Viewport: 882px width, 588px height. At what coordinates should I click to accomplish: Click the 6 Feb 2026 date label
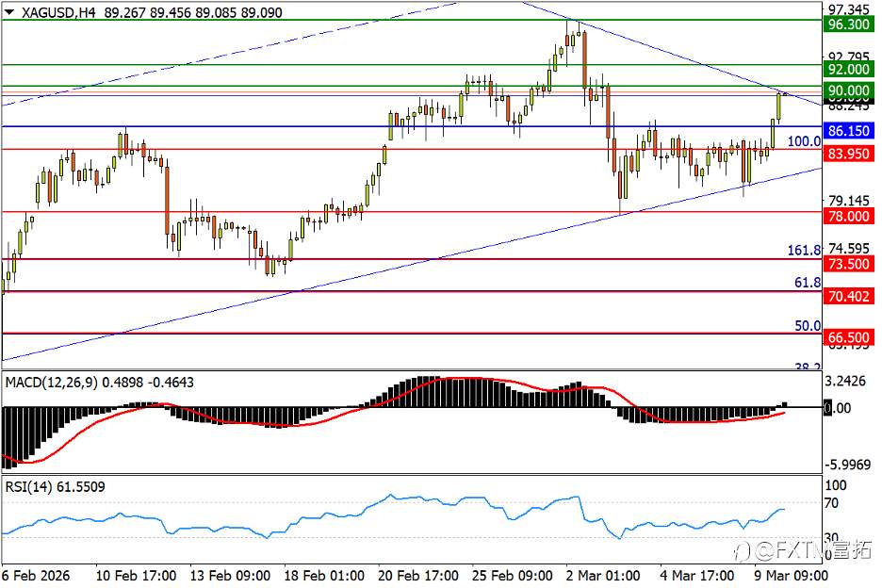pos(36,576)
